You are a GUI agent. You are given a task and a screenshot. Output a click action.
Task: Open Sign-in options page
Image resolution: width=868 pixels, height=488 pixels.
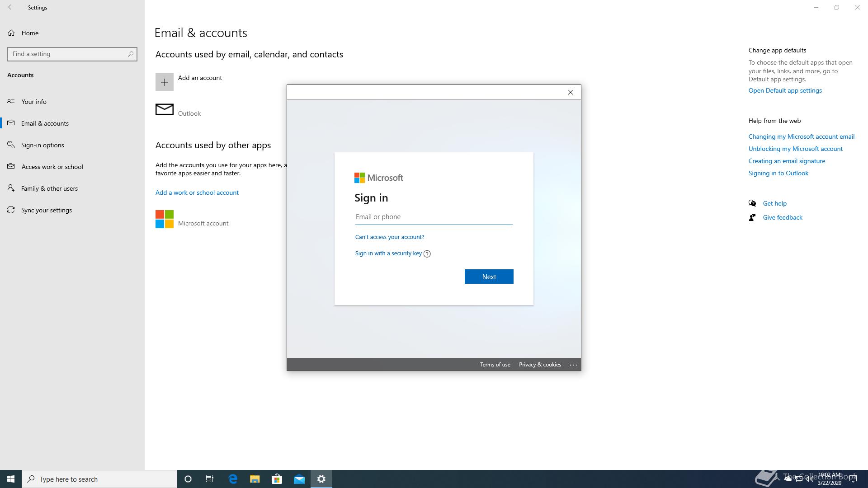tap(42, 145)
